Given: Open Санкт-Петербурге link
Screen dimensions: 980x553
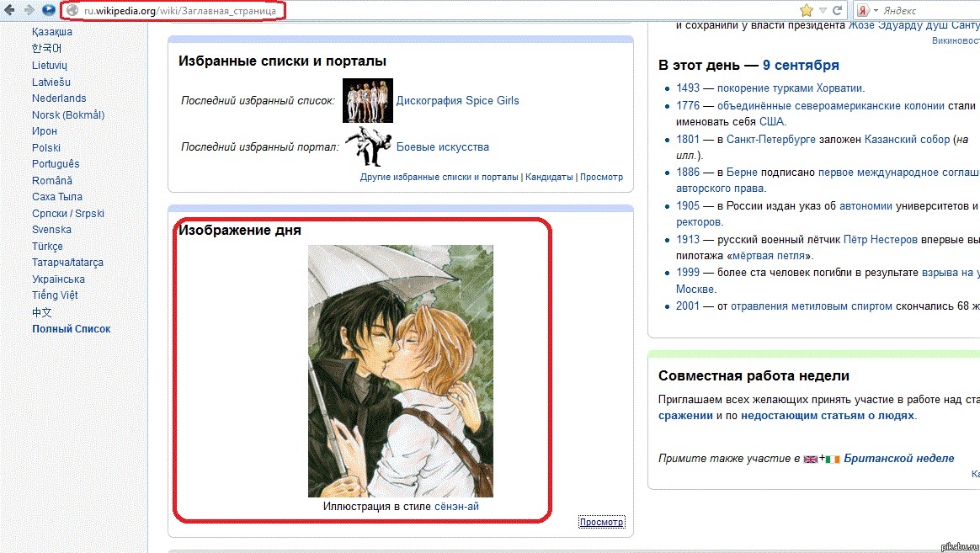Looking at the screenshot, I should tap(770, 140).
